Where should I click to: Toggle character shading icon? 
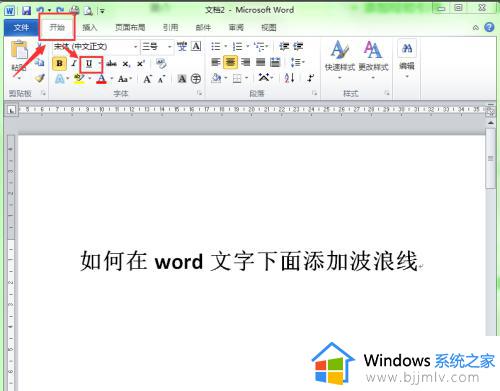click(182, 79)
